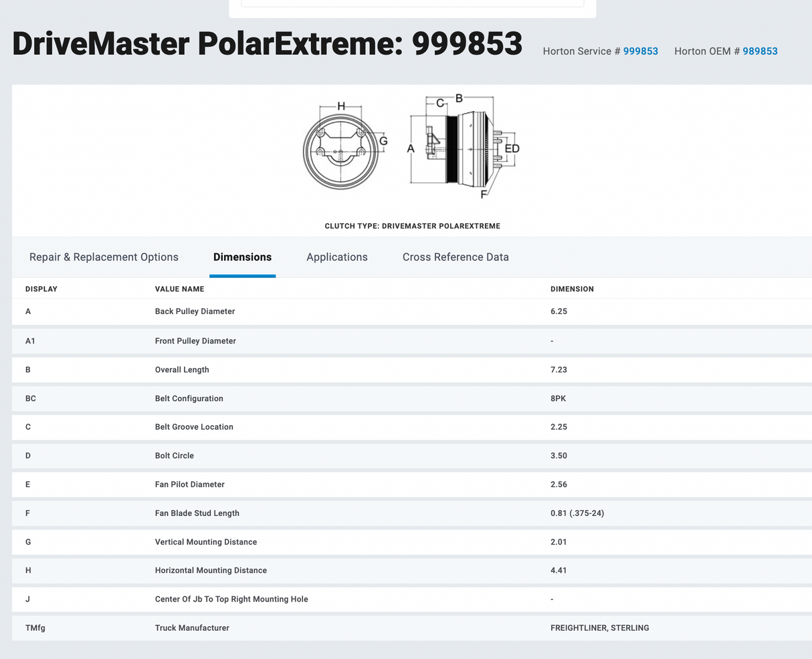
Task: Click the Overall Length value 7.23
Action: [x=559, y=370]
